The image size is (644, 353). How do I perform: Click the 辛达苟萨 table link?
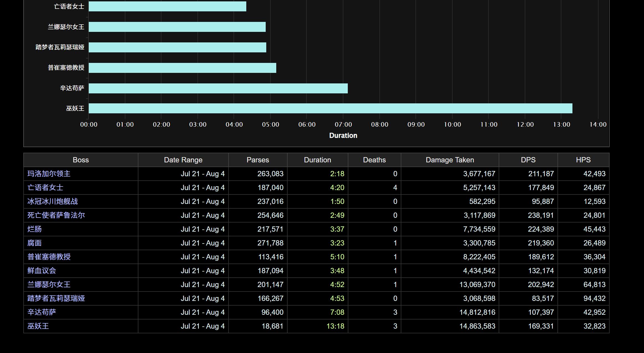pos(42,312)
